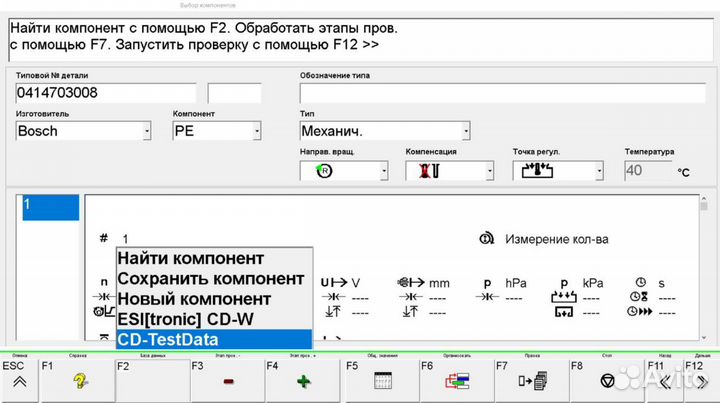Open the Компенсация dropdown arrow
This screenshot has width=720, height=403.
point(489,171)
